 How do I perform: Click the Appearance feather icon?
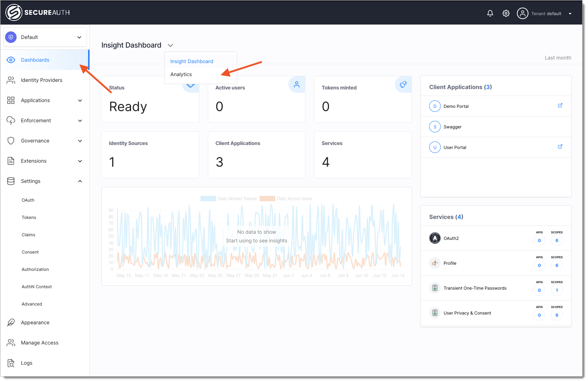(11, 322)
